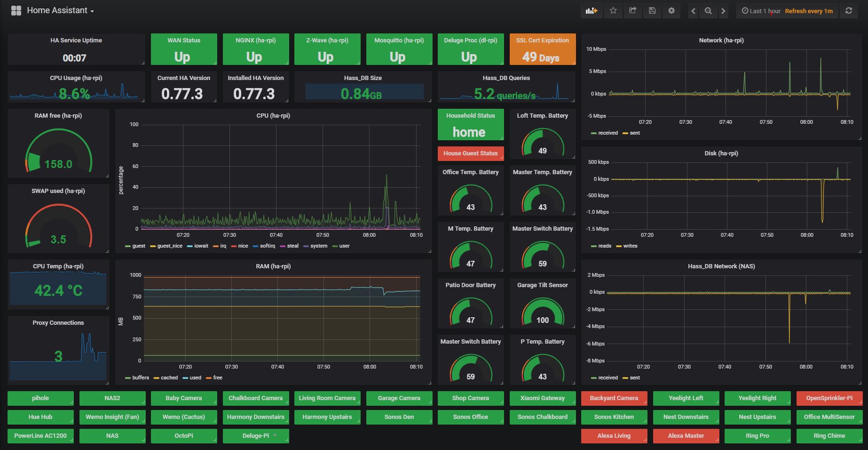Click the pihole status panel
Image resolution: width=868 pixels, height=450 pixels.
tap(40, 398)
